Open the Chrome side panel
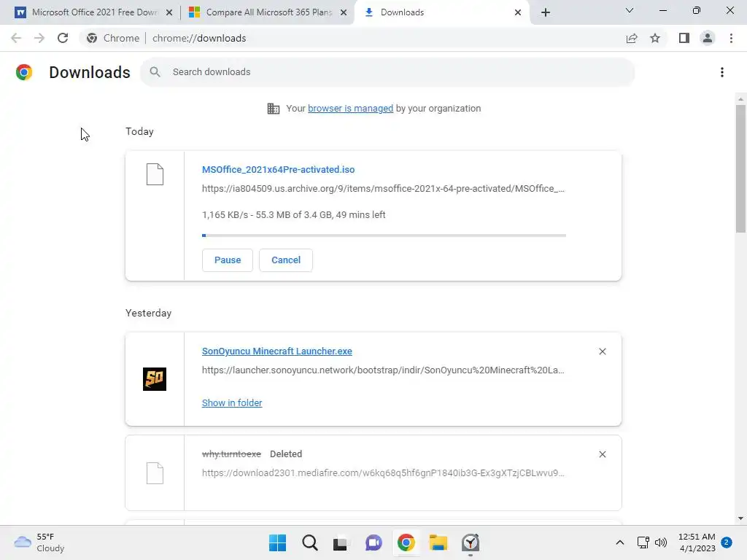The height and width of the screenshot is (560, 747). coord(684,38)
